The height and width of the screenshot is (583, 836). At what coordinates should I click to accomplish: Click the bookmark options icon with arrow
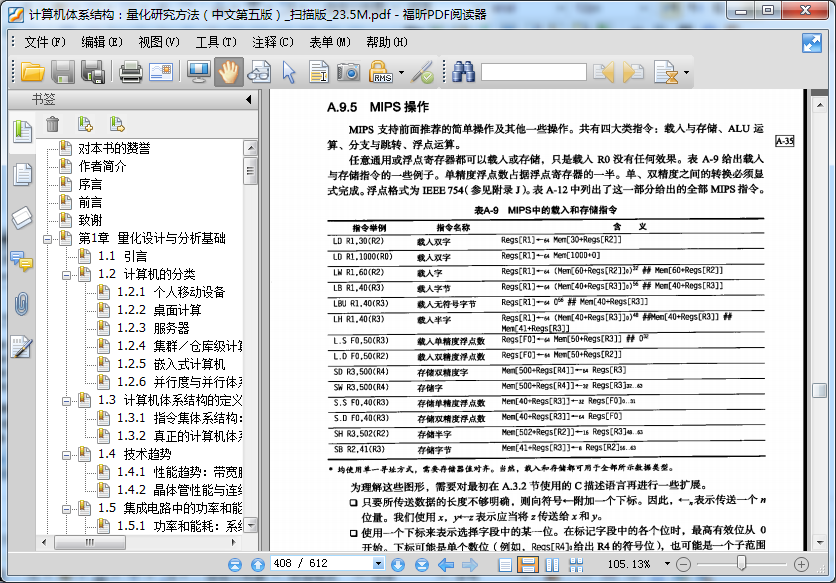pos(117,124)
